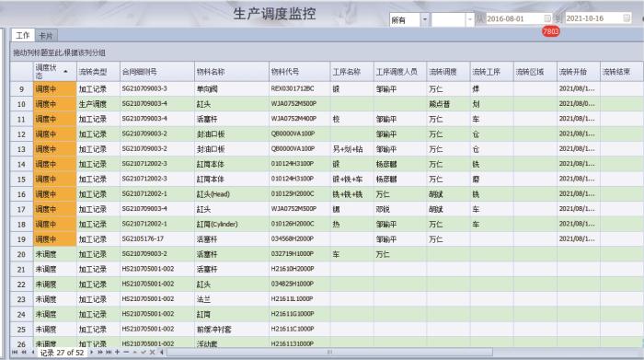
Task: Click cell 法兰 in row 23
Action: 232,299
